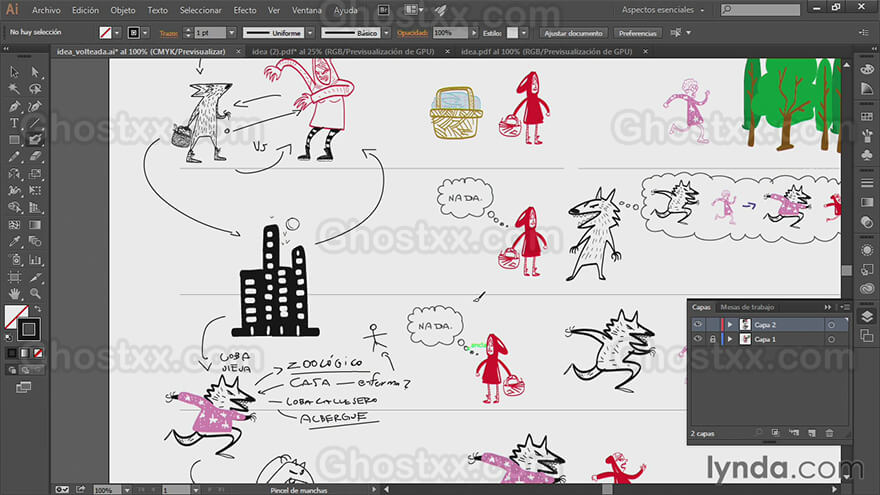
Task: Set color mode to Gradient
Action: [25, 353]
